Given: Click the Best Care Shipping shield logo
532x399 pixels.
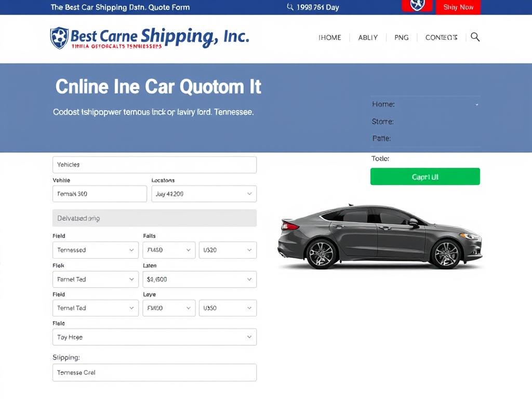Looking at the screenshot, I should 59,37.
